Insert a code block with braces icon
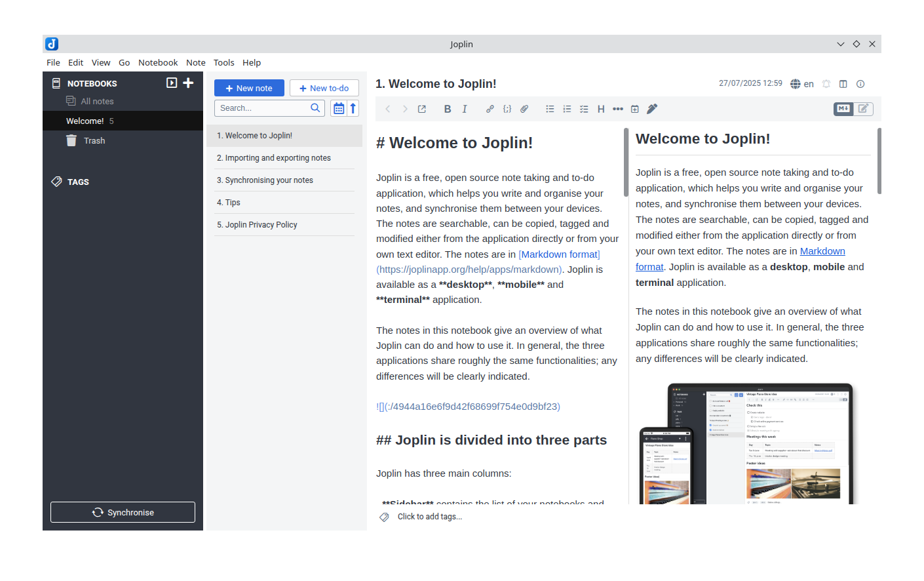Image resolution: width=924 pixels, height=581 pixels. click(507, 109)
